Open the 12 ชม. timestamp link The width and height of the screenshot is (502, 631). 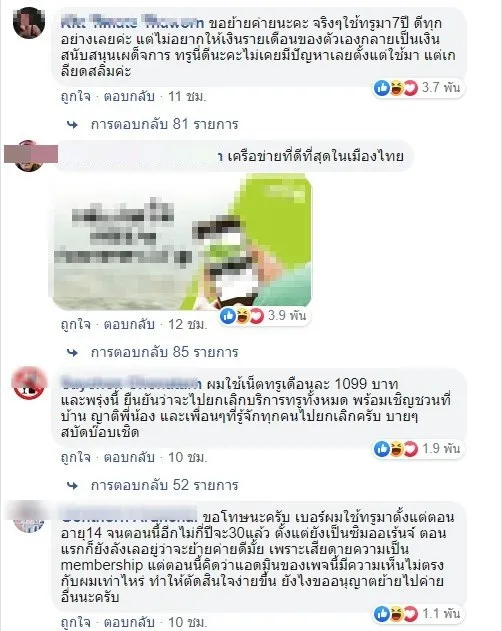pyautogui.click(x=187, y=324)
